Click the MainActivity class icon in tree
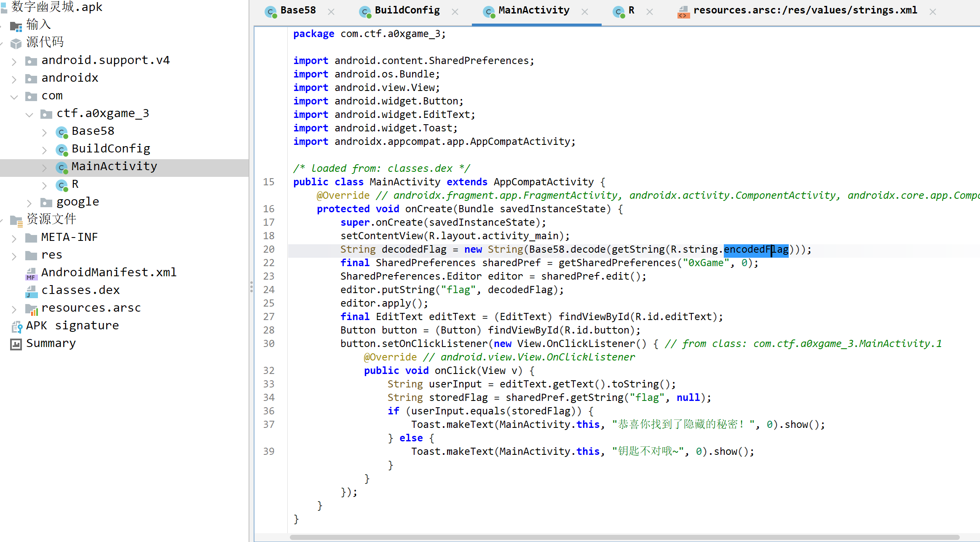This screenshot has width=980, height=542. pos(62,168)
